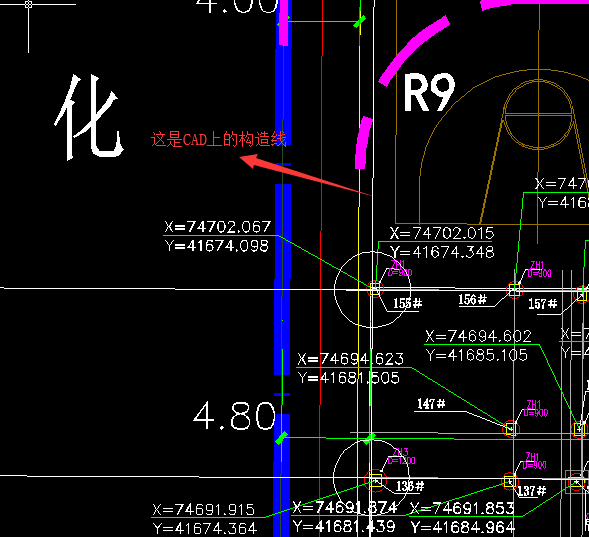Screen dimensions: 589x537
Task: Pick coordinate text X=74694.623
Action: tap(350, 359)
